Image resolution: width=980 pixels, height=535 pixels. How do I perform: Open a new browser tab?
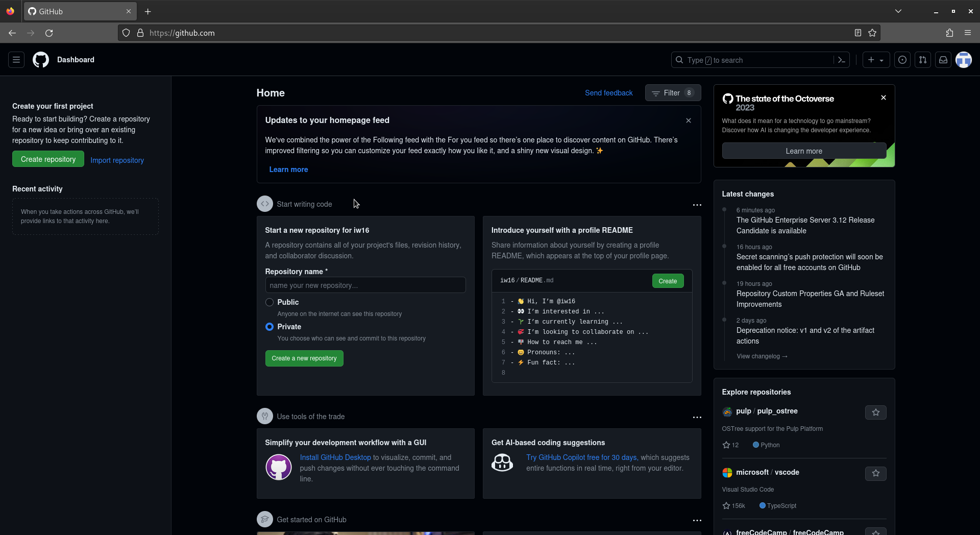[x=148, y=11]
